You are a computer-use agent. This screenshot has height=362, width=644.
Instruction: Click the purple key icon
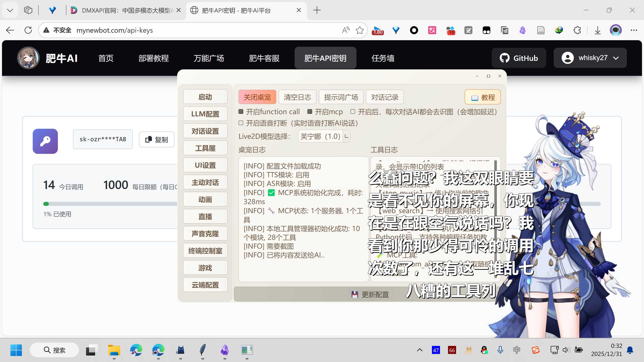click(x=45, y=141)
